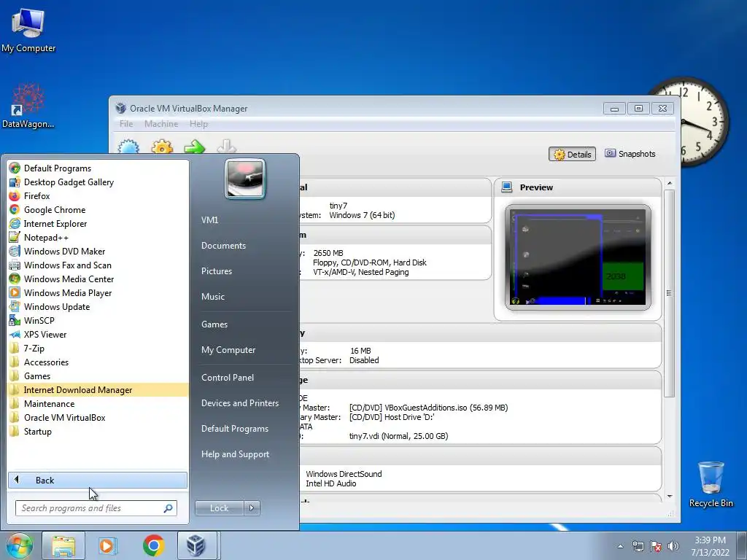Expand the Internet Download Manager folder
Screen dimensions: 747x560
point(98,389)
